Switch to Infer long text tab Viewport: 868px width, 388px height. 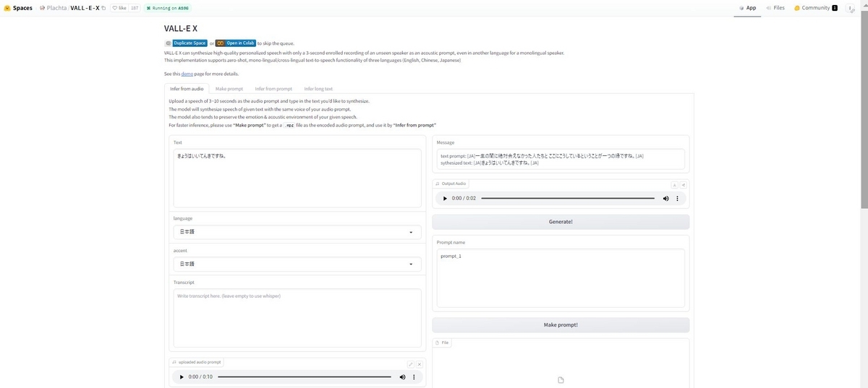318,88
